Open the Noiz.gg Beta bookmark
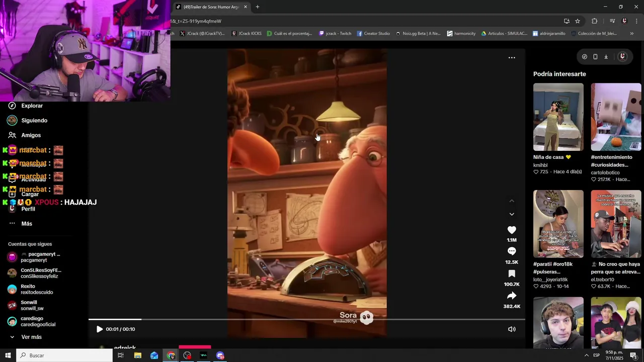 click(418, 34)
